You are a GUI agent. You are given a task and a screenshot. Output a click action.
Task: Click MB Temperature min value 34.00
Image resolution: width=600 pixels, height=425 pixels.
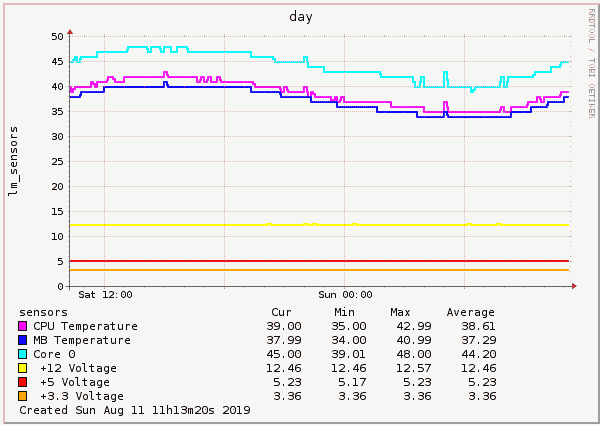tap(349, 340)
